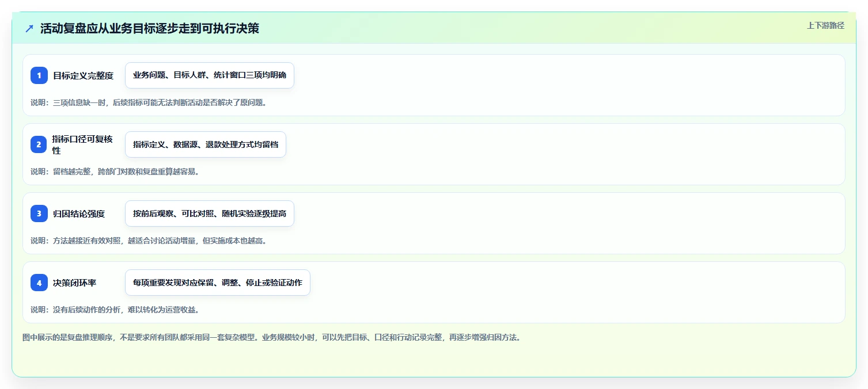The image size is (868, 389).
Task: Click the note starting 说明：没有后续动作的分析
Action: pos(115,310)
